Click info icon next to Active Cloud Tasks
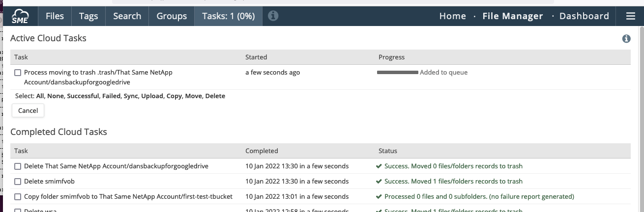644x212 pixels. click(626, 39)
